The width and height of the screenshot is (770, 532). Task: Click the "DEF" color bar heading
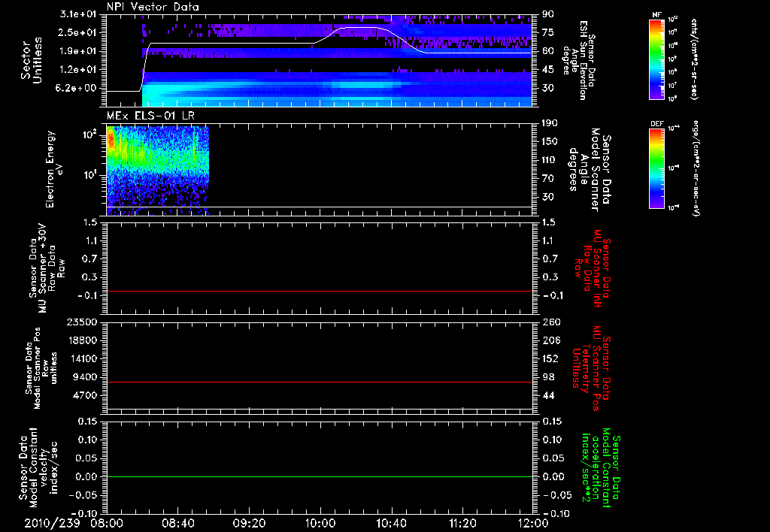coord(656,124)
